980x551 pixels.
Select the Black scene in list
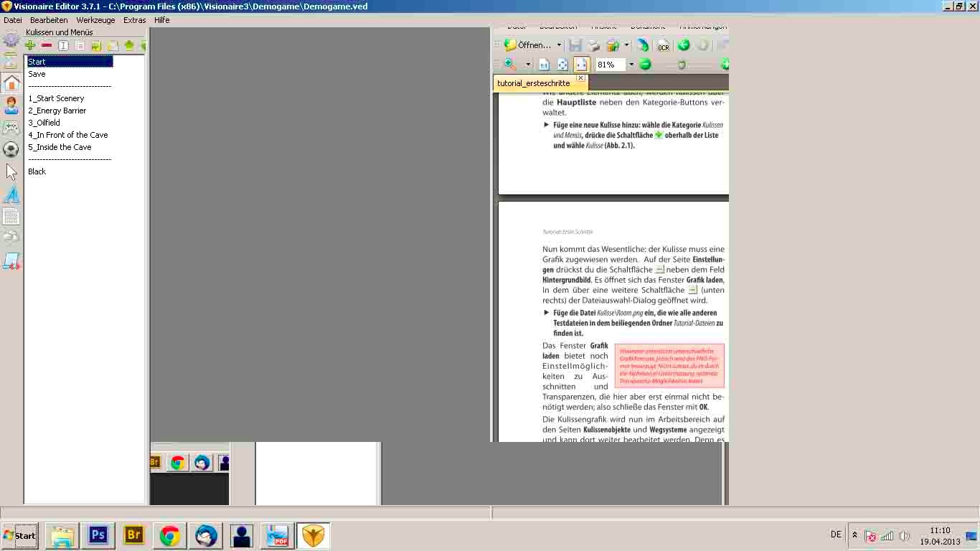[37, 171]
